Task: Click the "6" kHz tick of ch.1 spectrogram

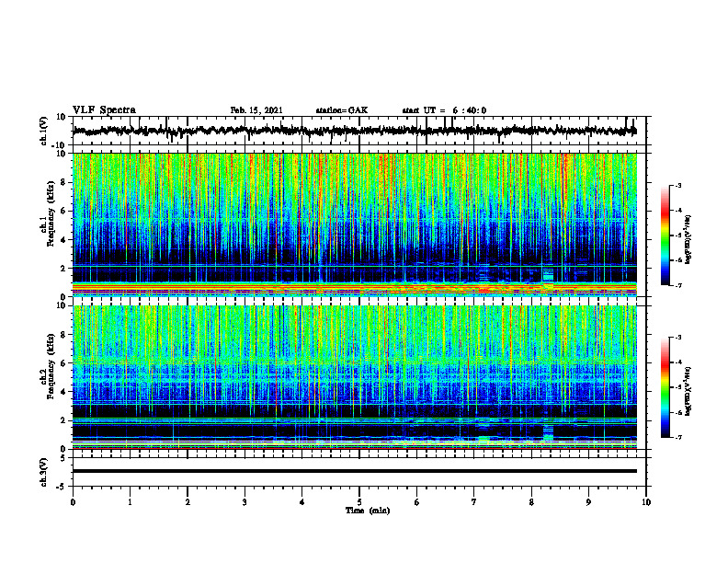Action: pos(63,212)
